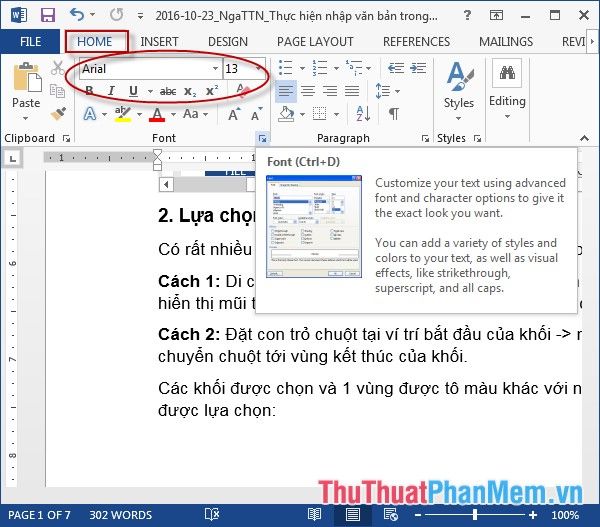Toggle Align Right paragraph alignment
Image resolution: width=600 pixels, height=527 pixels.
pyautogui.click(x=330, y=91)
